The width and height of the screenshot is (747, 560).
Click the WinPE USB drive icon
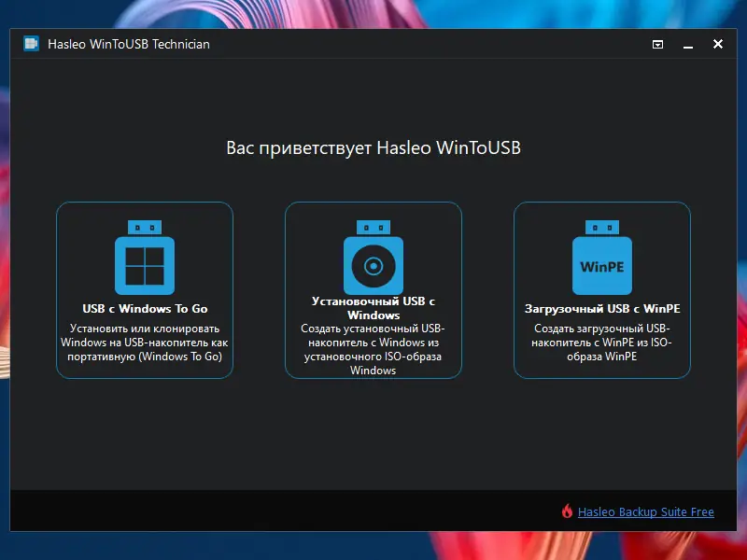pyautogui.click(x=602, y=258)
